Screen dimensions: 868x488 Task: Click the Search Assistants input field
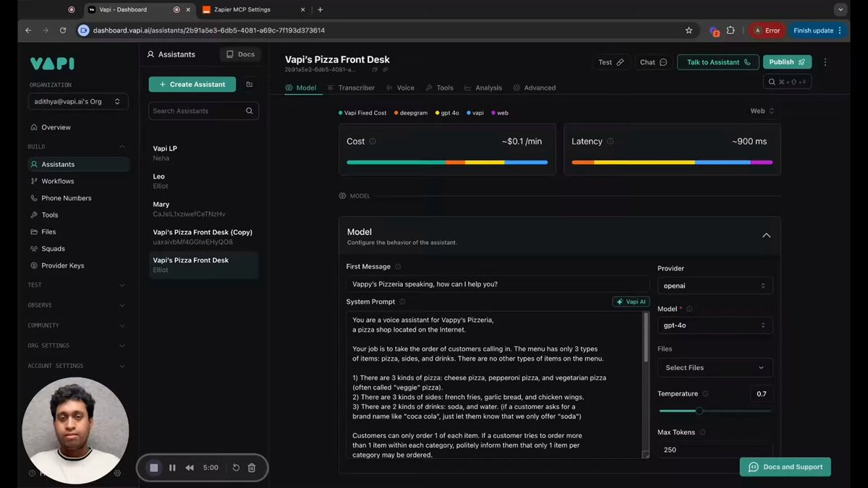coord(204,111)
